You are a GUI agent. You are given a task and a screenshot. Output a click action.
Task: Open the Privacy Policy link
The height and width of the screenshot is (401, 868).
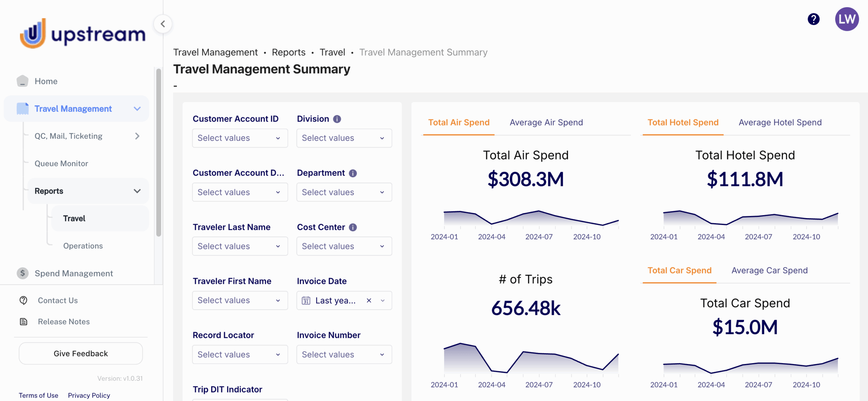coord(89,395)
